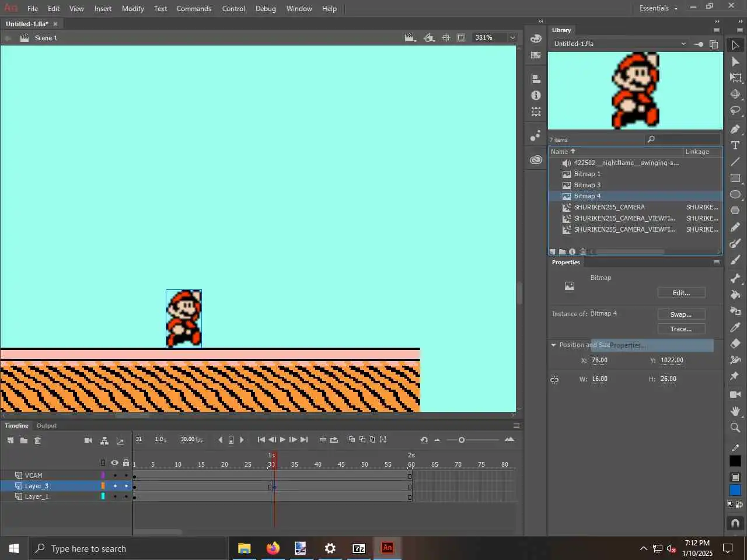
Task: Pick the PolyStar polygon tool
Action: (x=735, y=211)
